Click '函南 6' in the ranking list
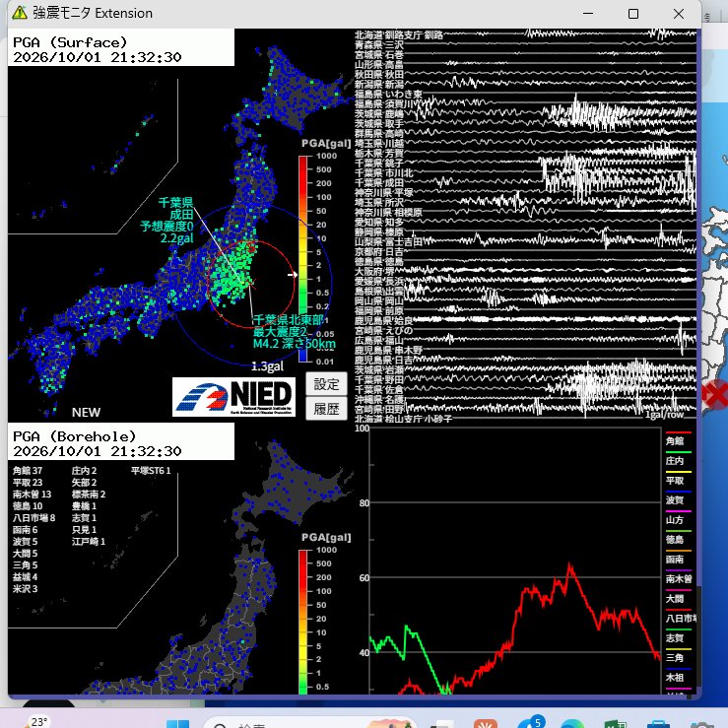Viewport: 728px width, 728px height. [25, 530]
